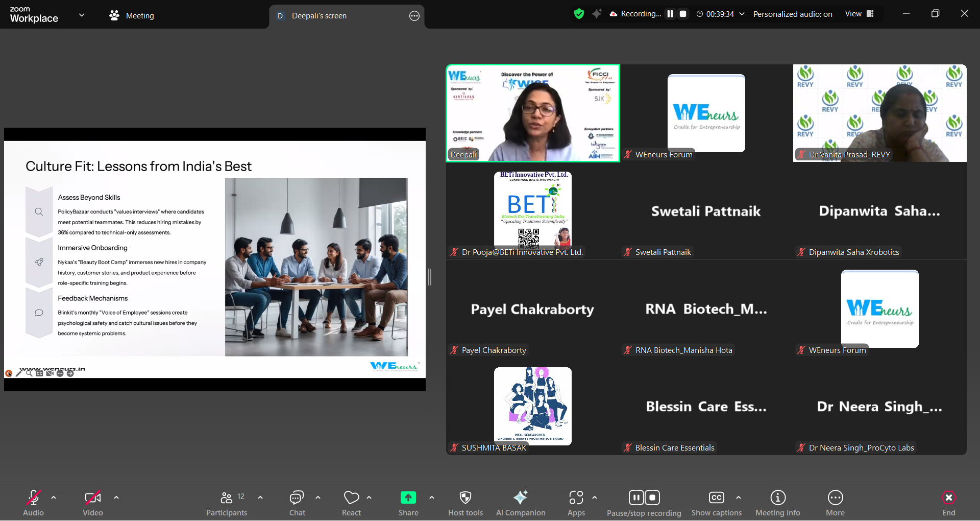The height and width of the screenshot is (521, 980).
Task: Select Dr Vanita Prasad_REVY video tile
Action: (x=879, y=113)
